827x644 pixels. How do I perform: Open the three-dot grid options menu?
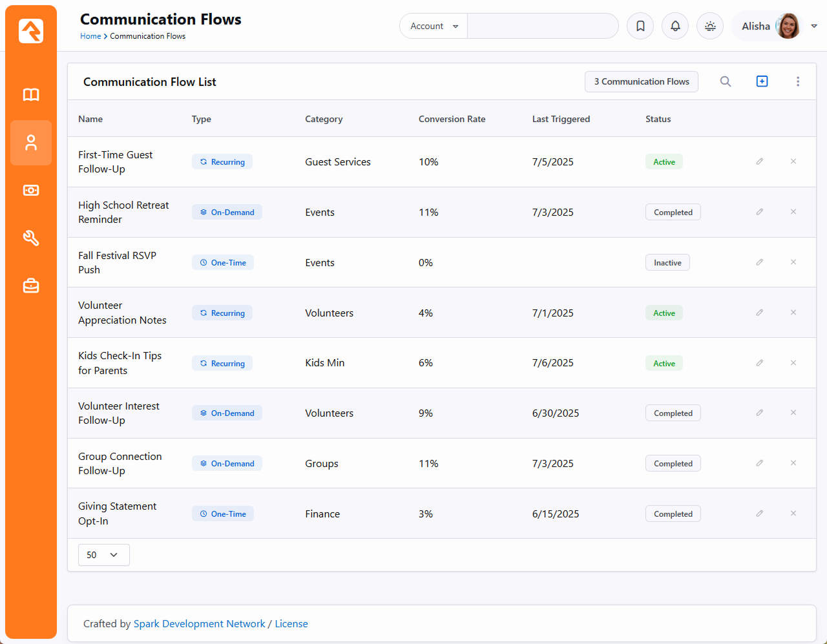(x=798, y=81)
